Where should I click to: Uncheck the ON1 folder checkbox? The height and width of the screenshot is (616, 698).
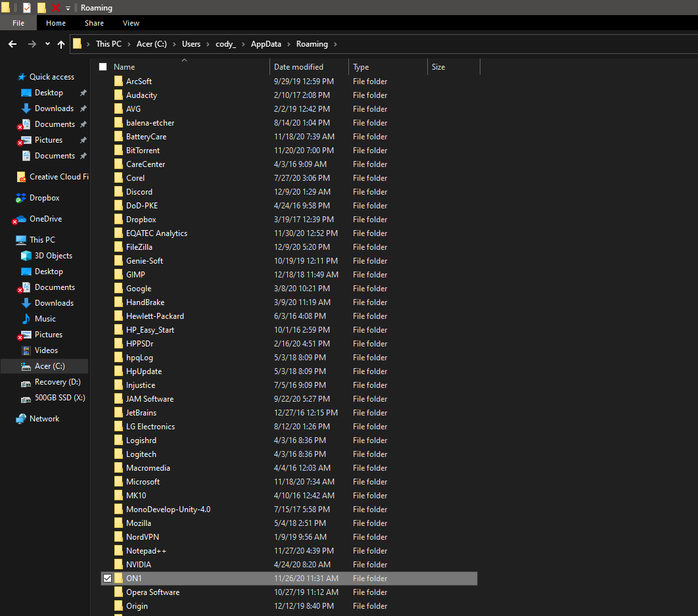(108, 579)
